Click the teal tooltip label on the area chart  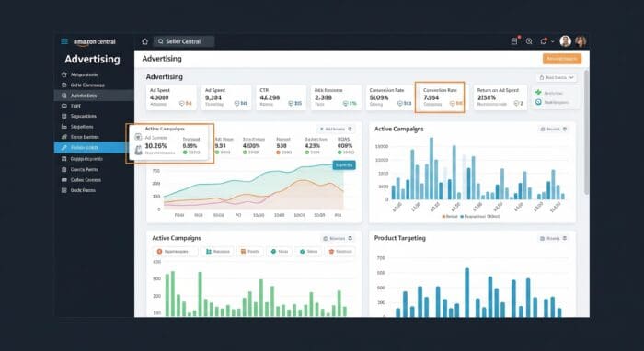coord(344,164)
